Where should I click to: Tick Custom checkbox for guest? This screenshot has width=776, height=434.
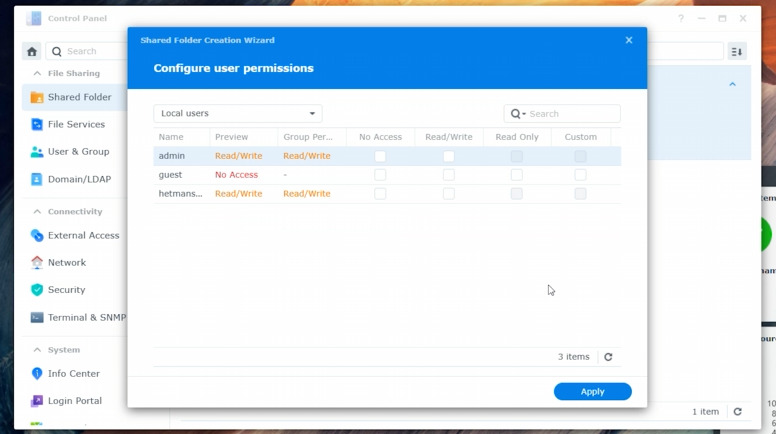pyautogui.click(x=581, y=175)
